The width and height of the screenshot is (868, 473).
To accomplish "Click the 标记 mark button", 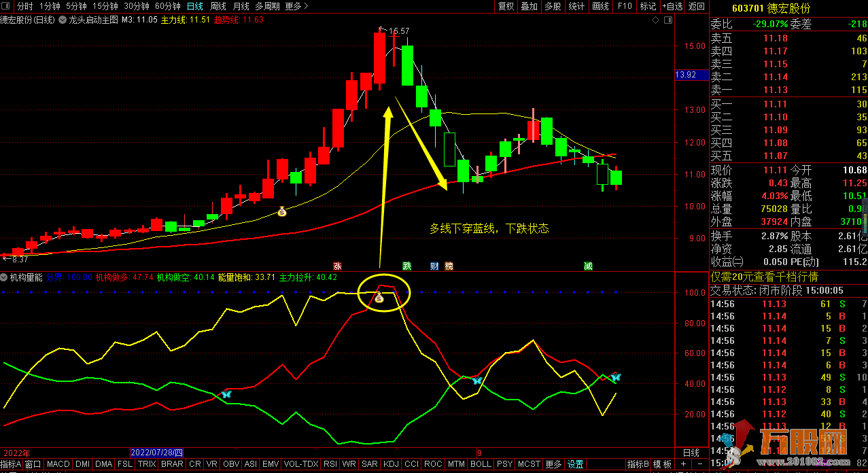I will pos(648,6).
